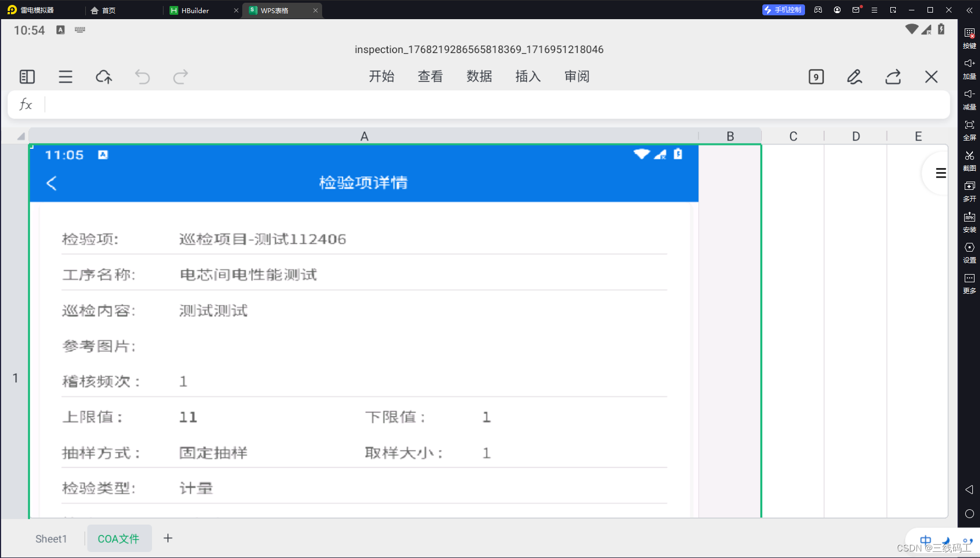
Task: Open the hamburger menu icon at top left
Action: (x=65, y=77)
